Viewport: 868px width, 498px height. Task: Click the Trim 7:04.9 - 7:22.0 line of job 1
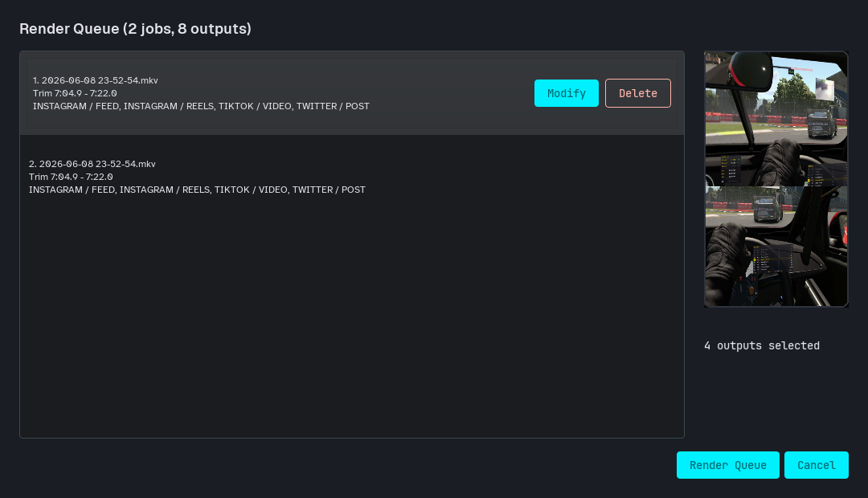[75, 93]
